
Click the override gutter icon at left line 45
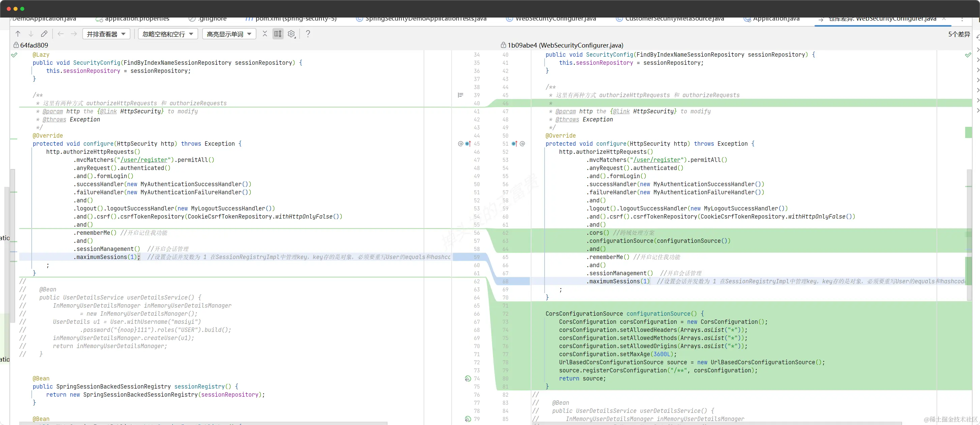[468, 144]
